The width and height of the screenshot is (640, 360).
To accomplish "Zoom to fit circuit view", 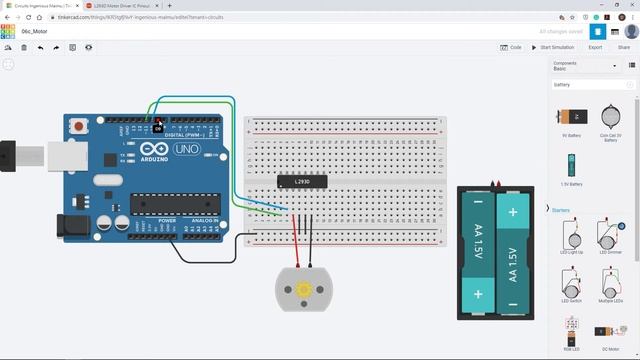I will coord(8,64).
